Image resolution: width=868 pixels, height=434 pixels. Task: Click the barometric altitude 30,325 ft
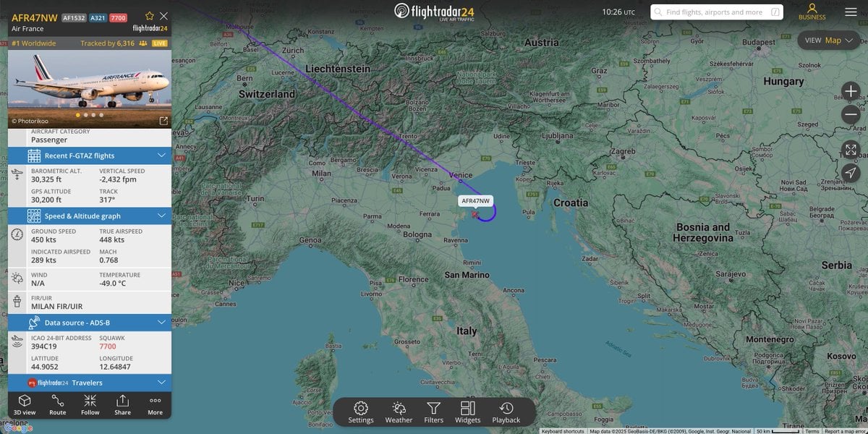[x=46, y=179]
